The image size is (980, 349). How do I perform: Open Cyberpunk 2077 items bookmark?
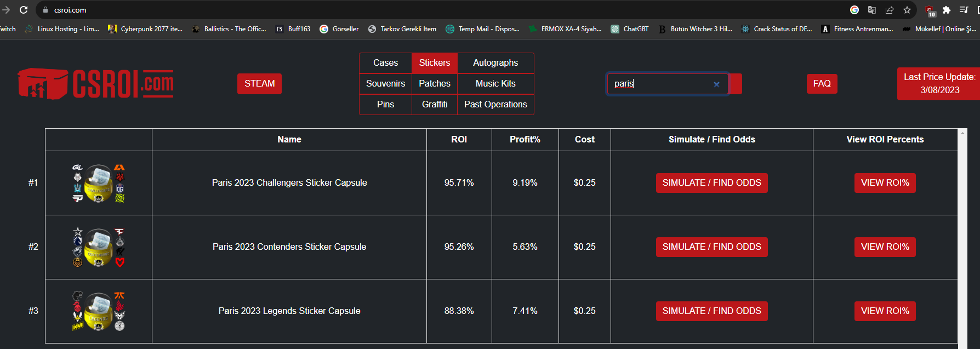(x=145, y=29)
